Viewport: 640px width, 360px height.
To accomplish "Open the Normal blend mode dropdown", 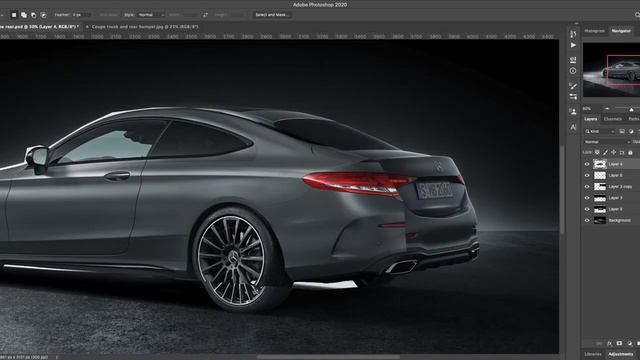I will point(607,142).
